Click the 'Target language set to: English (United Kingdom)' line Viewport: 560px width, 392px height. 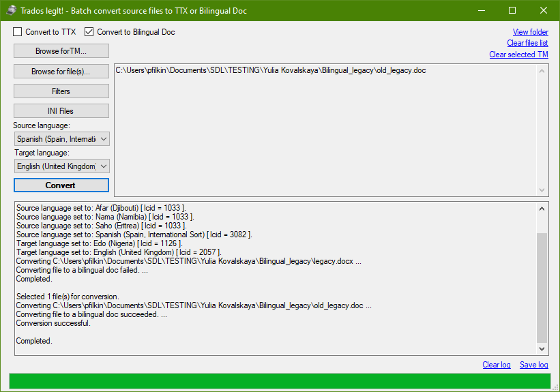(119, 252)
